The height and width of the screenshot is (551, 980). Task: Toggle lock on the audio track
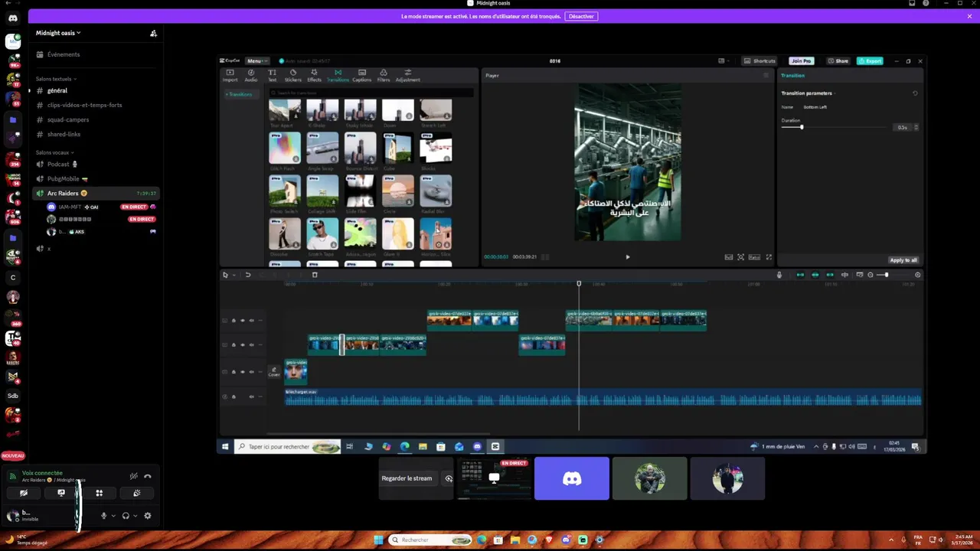click(x=234, y=396)
